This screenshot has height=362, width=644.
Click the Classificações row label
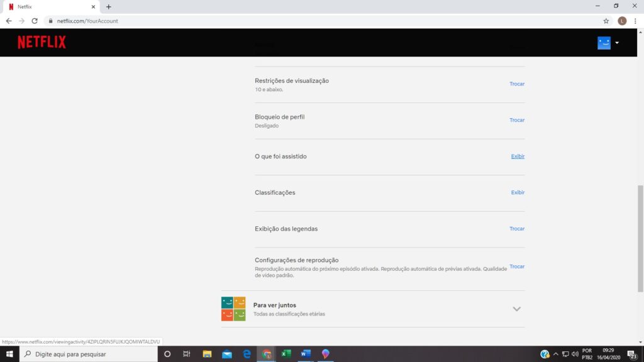point(275,192)
